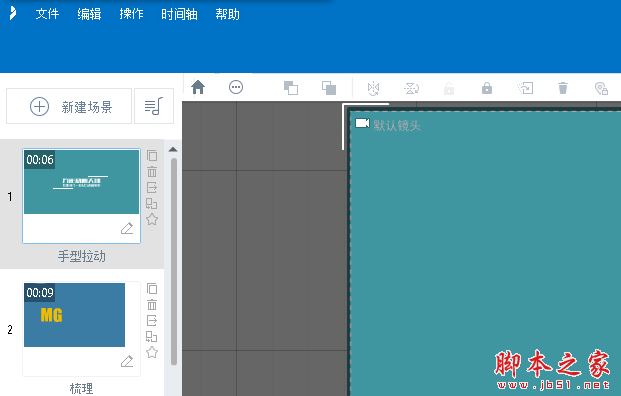621x396 pixels.
Task: Click scene 1 replace scene icon
Action: click(151, 204)
